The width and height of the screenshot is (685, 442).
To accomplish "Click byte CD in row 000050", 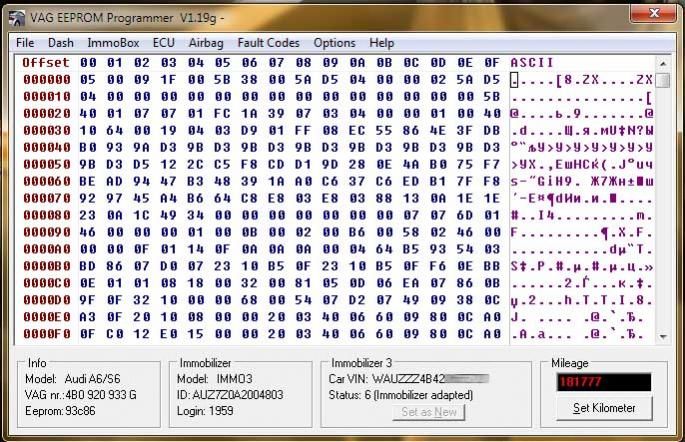I will click(x=276, y=165).
